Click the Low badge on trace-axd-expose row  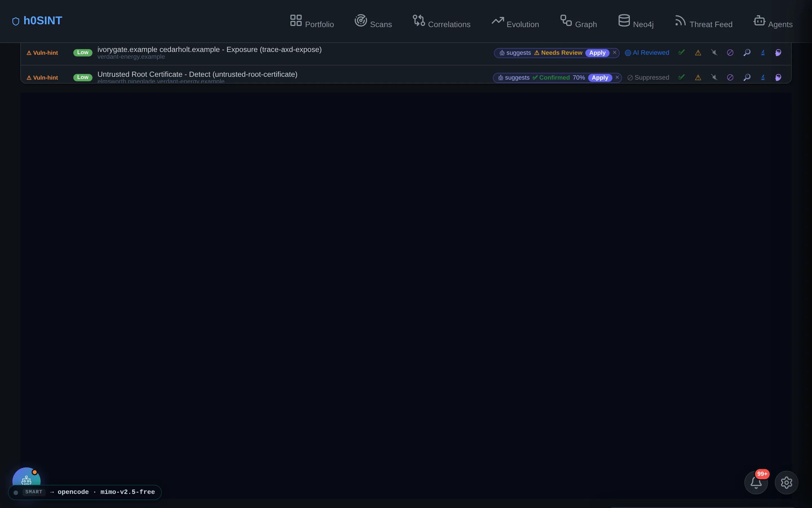(x=83, y=52)
